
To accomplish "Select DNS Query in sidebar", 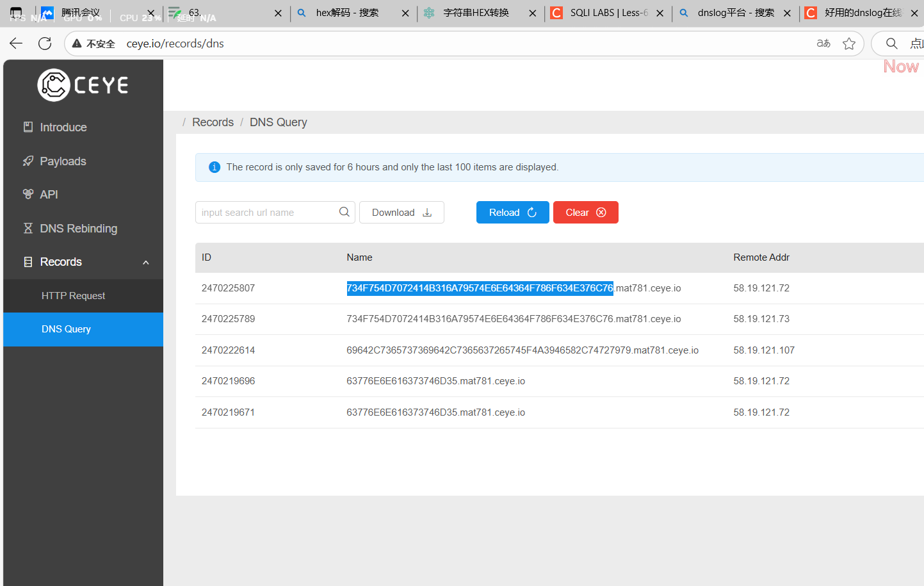I will tap(83, 329).
